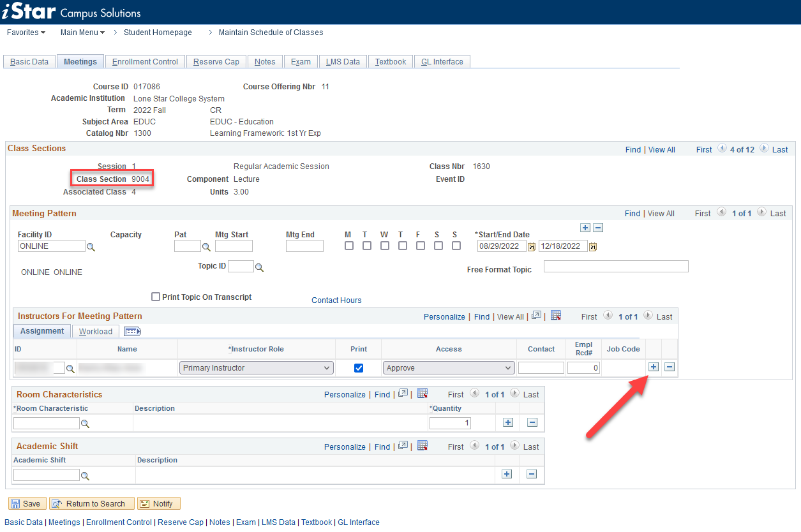
Task: Check the second T (Thursday) day box
Action: coord(403,246)
